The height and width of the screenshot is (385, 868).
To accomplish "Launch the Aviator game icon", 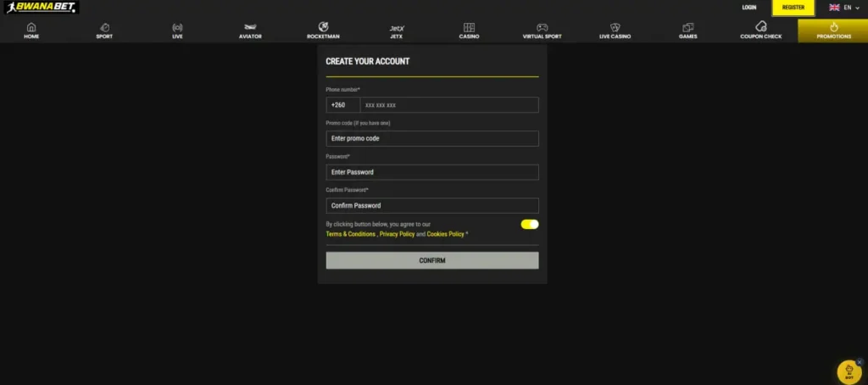I will coord(250,27).
